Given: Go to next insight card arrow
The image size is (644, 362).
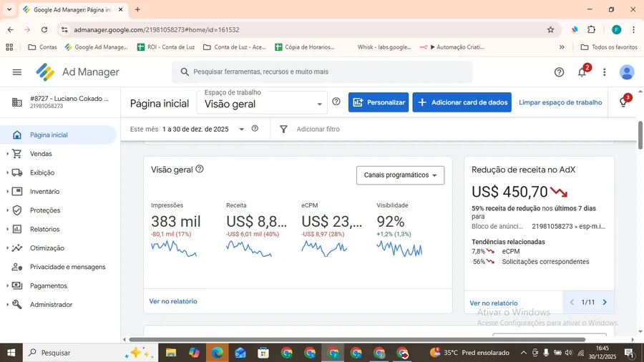Looking at the screenshot, I should tap(605, 303).
